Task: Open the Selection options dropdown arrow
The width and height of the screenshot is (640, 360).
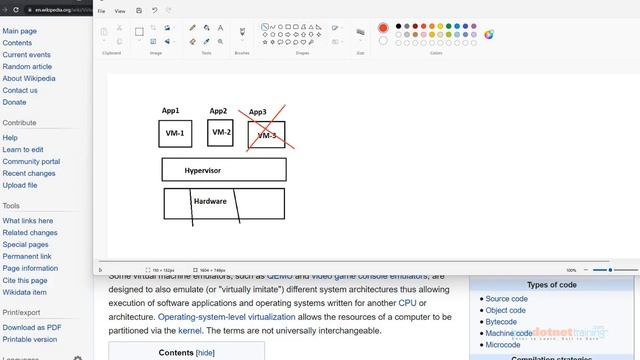Action: click(139, 41)
